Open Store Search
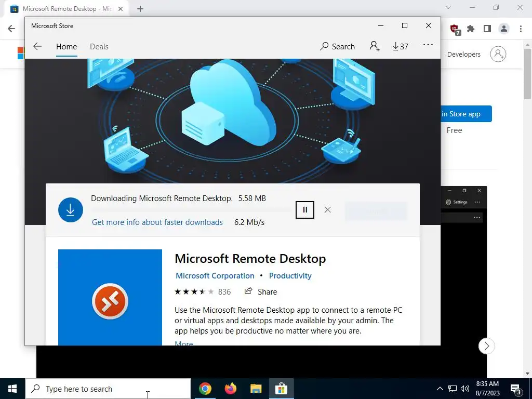 (337, 46)
